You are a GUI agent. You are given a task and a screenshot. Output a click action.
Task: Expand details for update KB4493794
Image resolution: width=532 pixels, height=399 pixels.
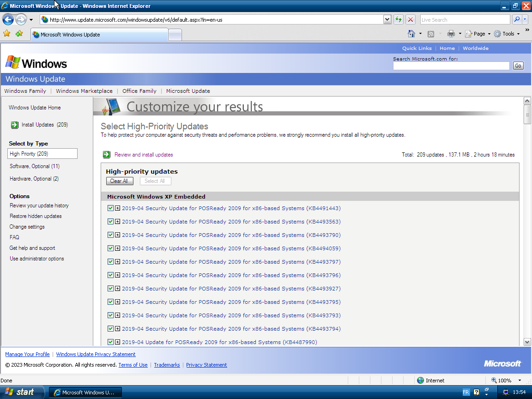pos(117,329)
